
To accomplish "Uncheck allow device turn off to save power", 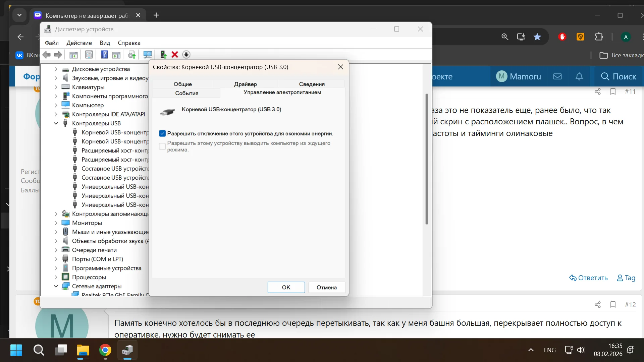I will [162, 134].
